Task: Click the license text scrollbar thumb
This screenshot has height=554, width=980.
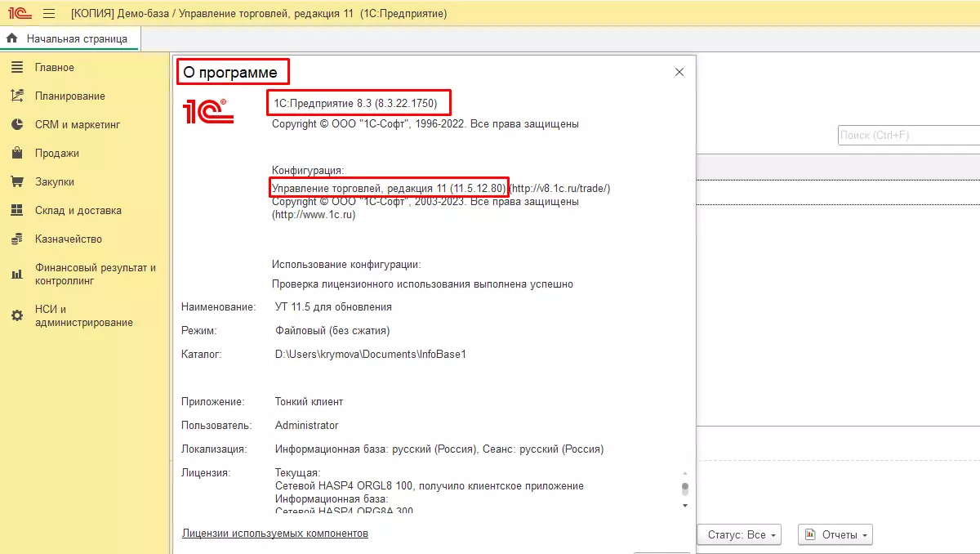Action: (x=685, y=488)
